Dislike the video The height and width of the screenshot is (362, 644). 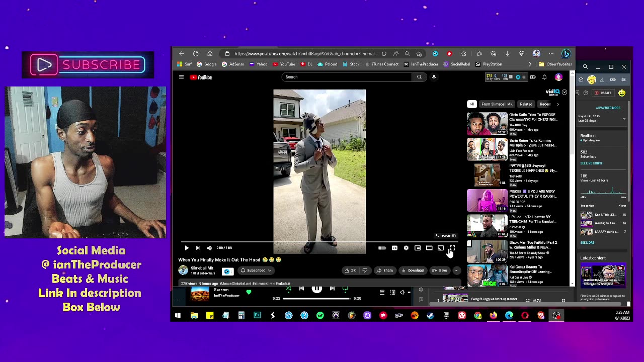(x=365, y=270)
